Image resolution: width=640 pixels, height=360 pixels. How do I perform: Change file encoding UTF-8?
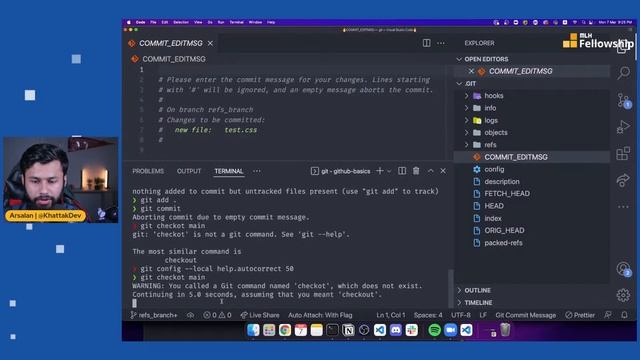click(461, 315)
